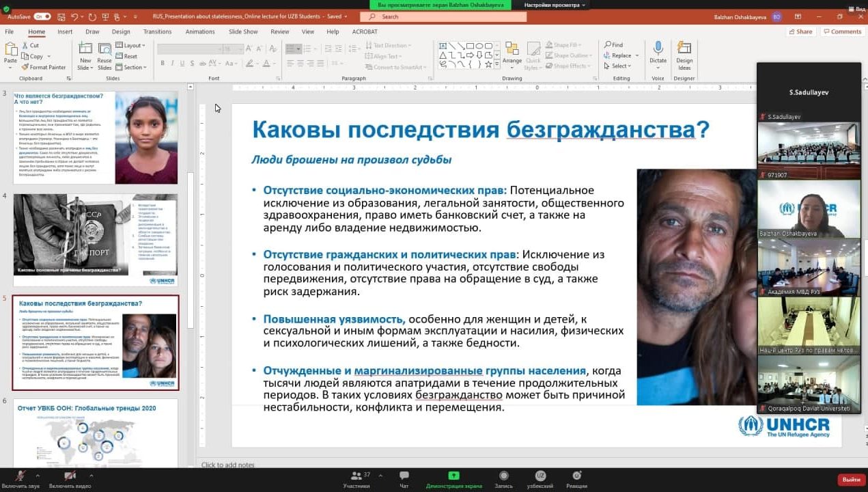This screenshot has height=492, width=868.
Task: Select slide 6 thumbnail Global Trends 2020
Action: (96, 434)
